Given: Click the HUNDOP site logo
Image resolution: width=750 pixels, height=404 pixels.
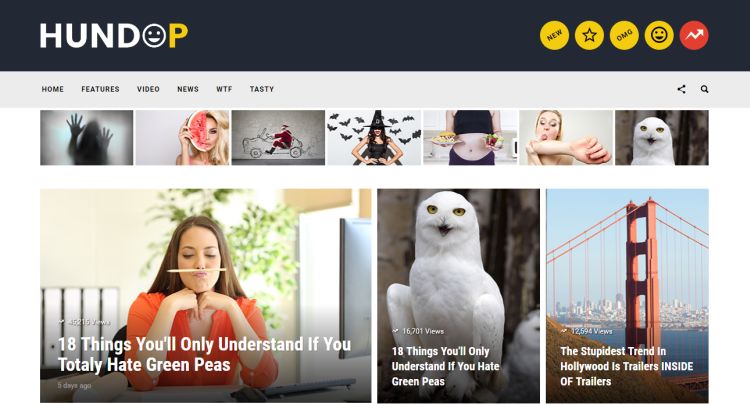Looking at the screenshot, I should (114, 36).
